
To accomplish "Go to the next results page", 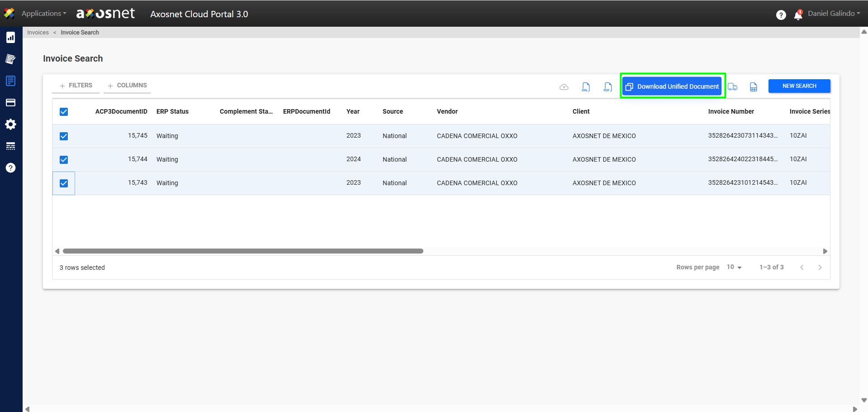I will pos(820,268).
